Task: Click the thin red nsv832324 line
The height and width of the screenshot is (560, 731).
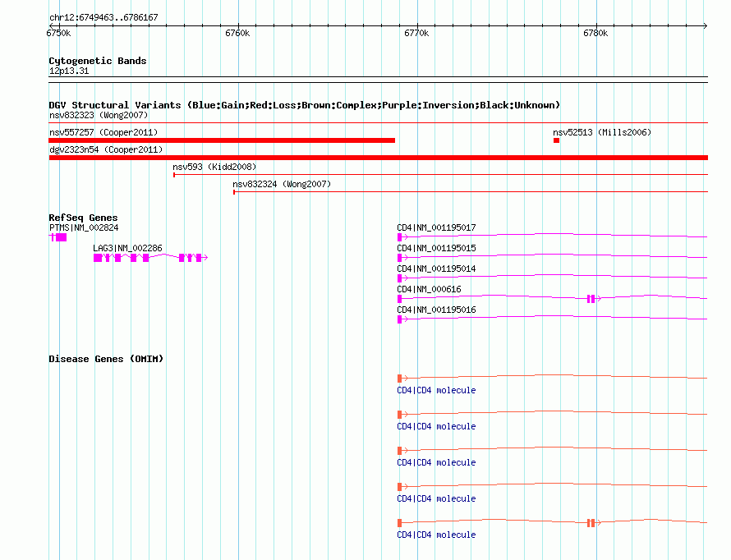Action: click(x=471, y=192)
